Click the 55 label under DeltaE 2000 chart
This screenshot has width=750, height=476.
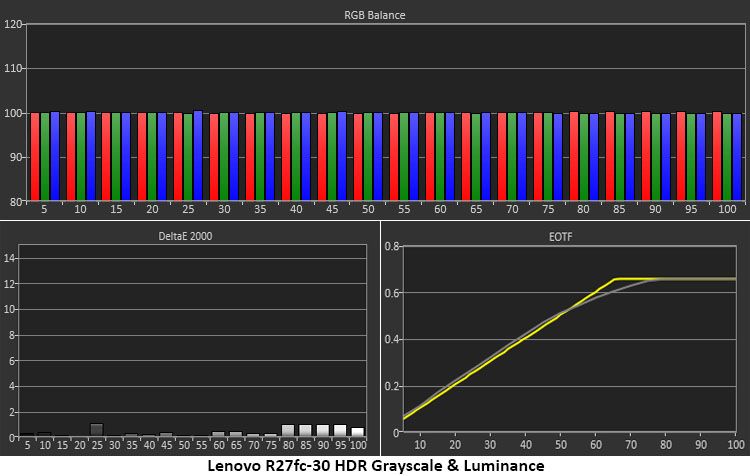click(x=201, y=445)
